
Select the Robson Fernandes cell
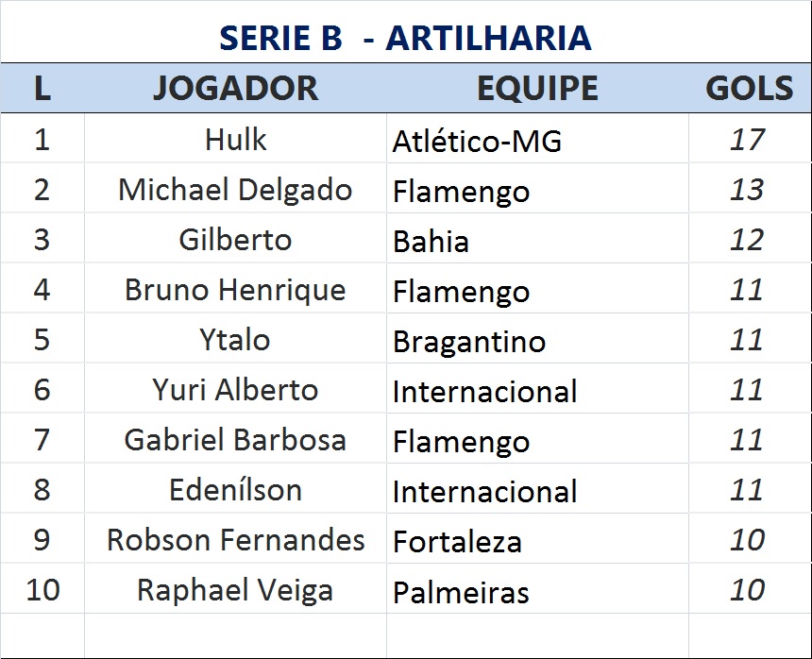pos(235,540)
